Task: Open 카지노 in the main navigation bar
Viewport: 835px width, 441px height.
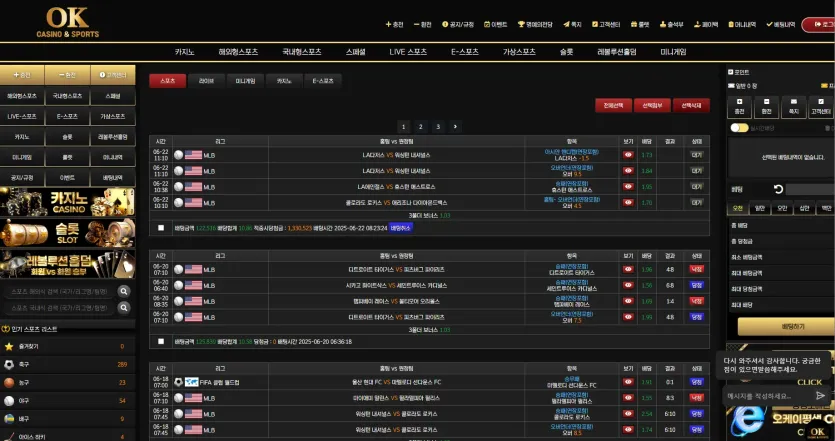Action: coord(184,52)
